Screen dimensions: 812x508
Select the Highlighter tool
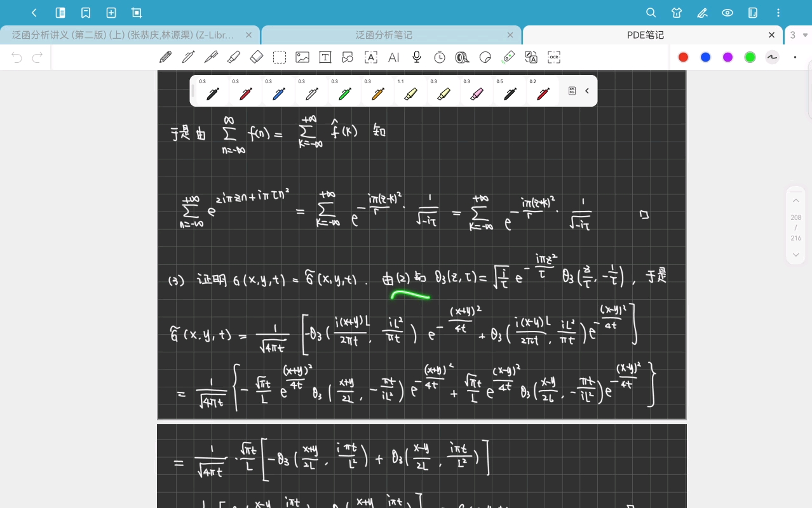[234, 57]
